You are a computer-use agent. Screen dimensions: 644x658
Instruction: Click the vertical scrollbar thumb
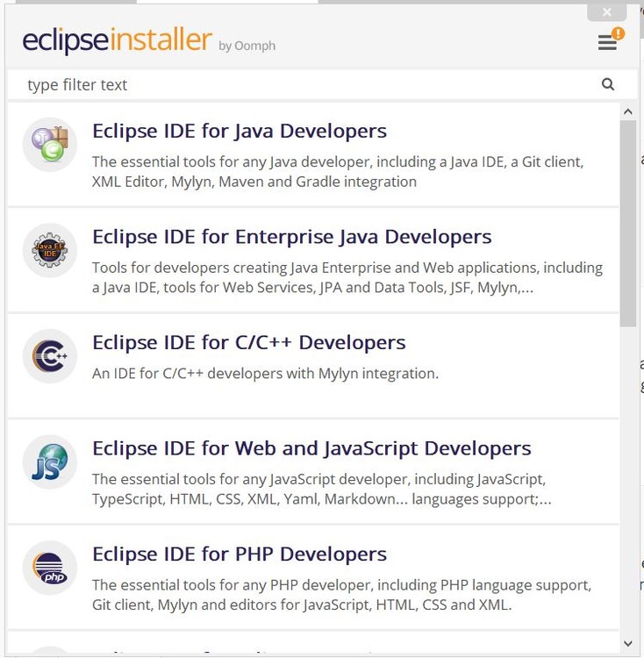628,223
